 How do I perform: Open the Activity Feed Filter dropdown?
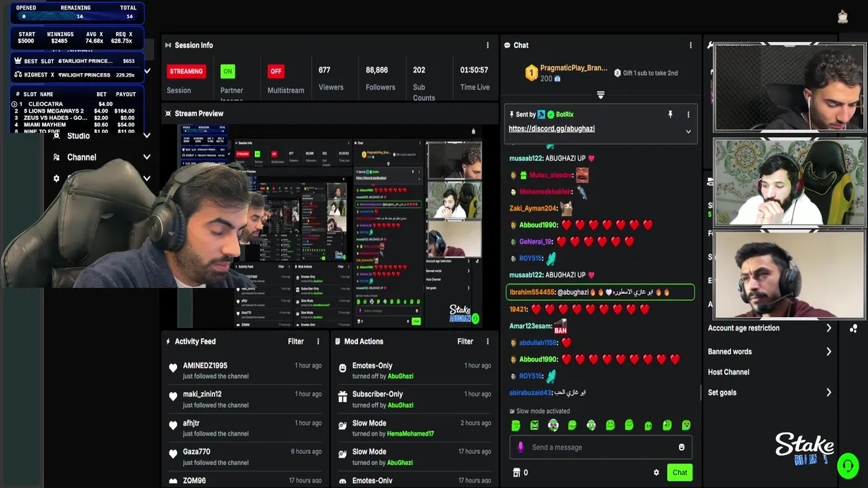click(x=296, y=342)
